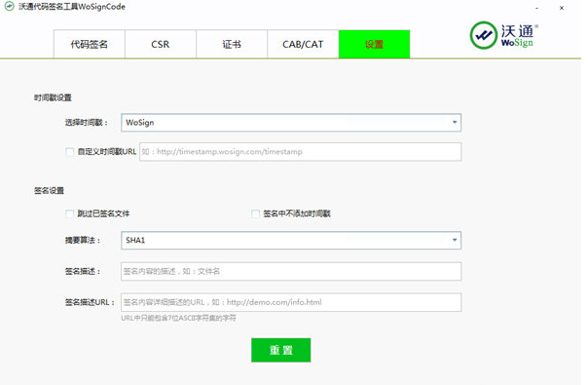Click into the 签名描述 input field
Viewport: 588px width, 385px height.
tap(291, 271)
